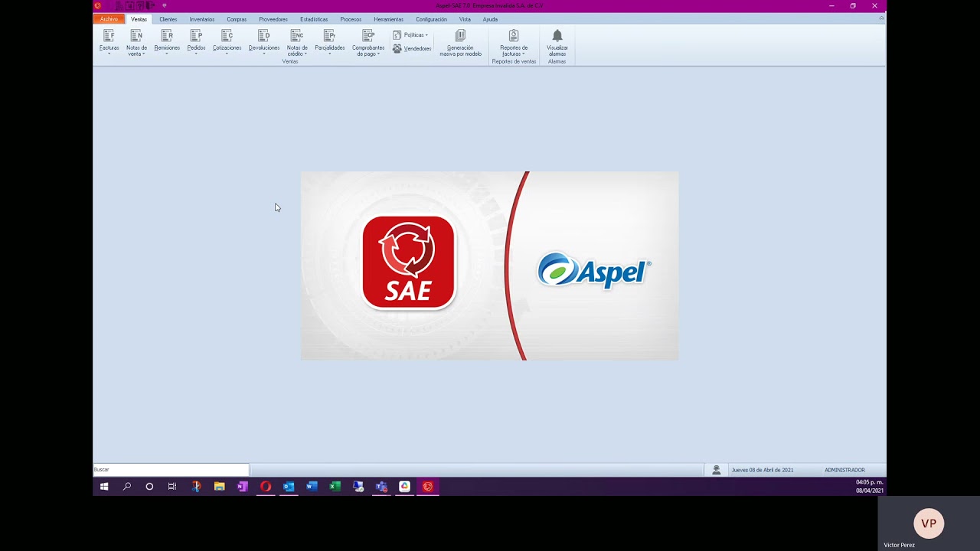Click the Windows Start button
980x551 pixels.
click(104, 486)
